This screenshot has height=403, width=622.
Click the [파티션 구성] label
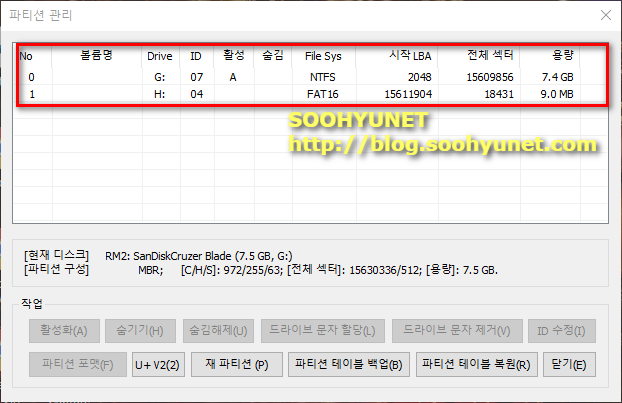(x=56, y=270)
